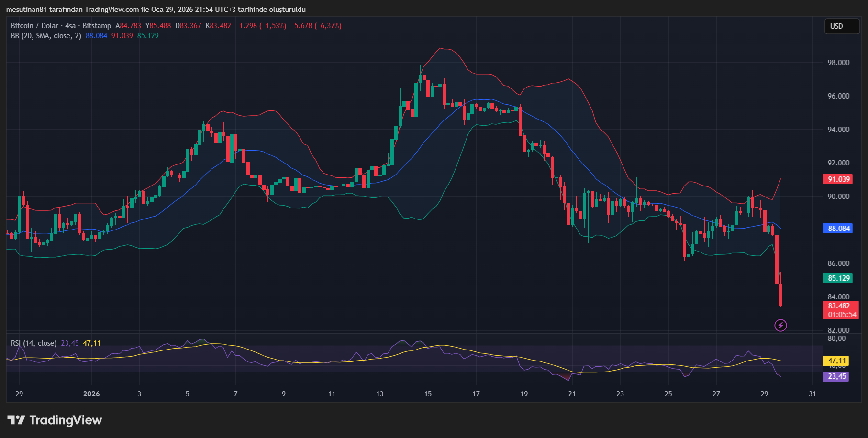Select the green 85.129 lower band price label
The width and height of the screenshot is (868, 438).
tap(838, 278)
